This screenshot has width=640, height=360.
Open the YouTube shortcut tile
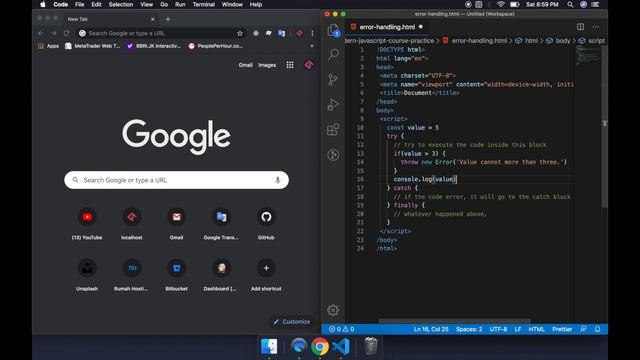(x=87, y=223)
